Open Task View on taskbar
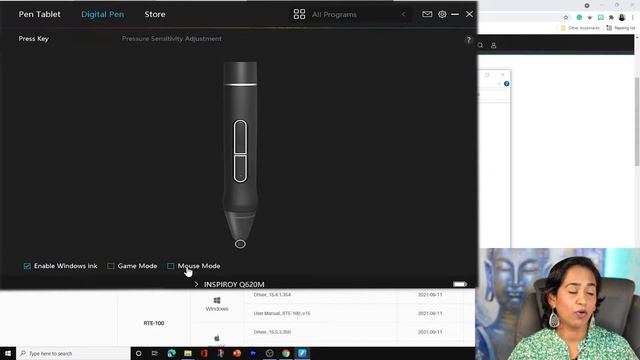This screenshot has height=360, width=640. (x=155, y=353)
